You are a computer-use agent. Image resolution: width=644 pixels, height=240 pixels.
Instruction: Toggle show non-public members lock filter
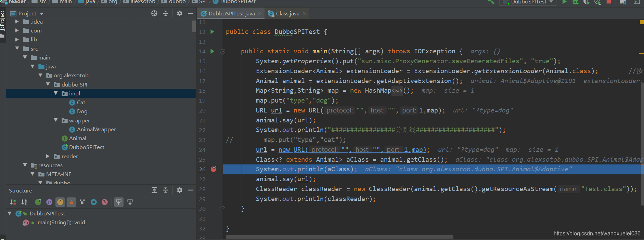(71, 202)
